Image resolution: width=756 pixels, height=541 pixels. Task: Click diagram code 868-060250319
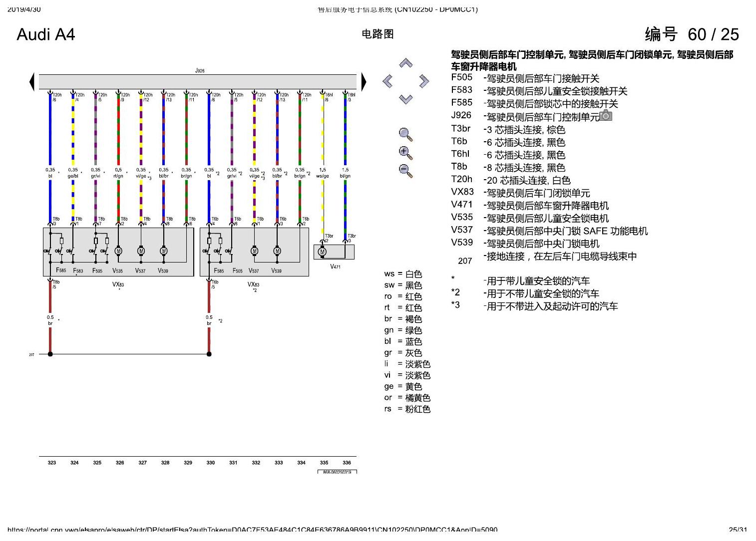[337, 472]
